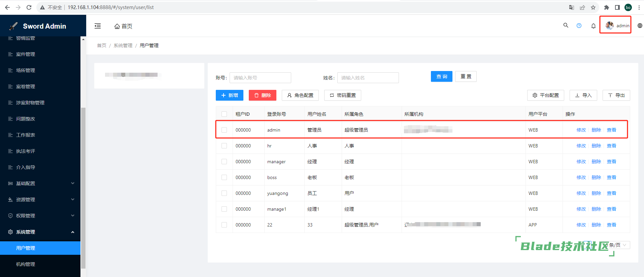Click the red 删除 button above the table
The width and height of the screenshot is (644, 277).
tap(263, 95)
